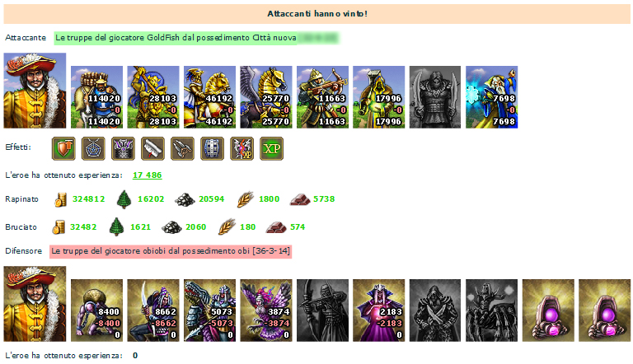Click the white cleaver blade effect icon
Screen dimensions: 633x364
[x=152, y=148]
